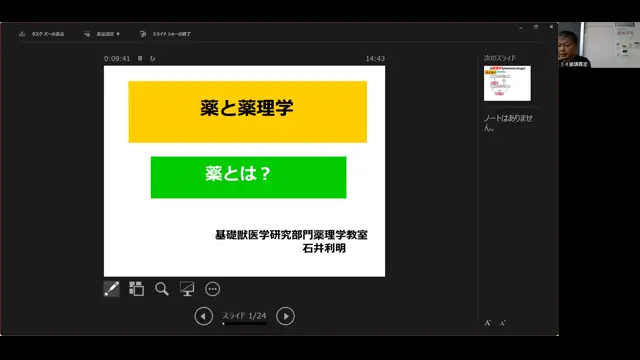Click the ノートはありません notes text

point(508,122)
